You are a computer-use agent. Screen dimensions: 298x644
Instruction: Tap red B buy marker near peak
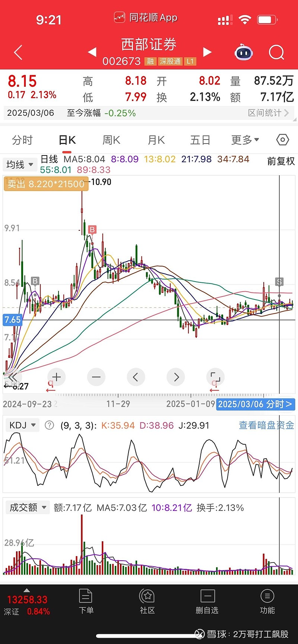point(92,230)
